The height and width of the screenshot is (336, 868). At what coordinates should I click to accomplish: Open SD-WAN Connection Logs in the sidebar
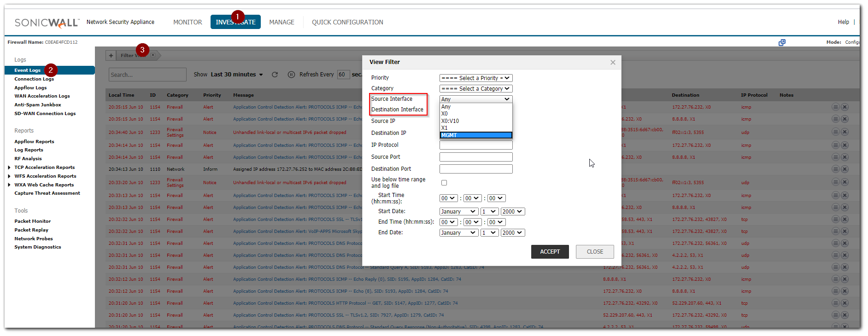45,114
